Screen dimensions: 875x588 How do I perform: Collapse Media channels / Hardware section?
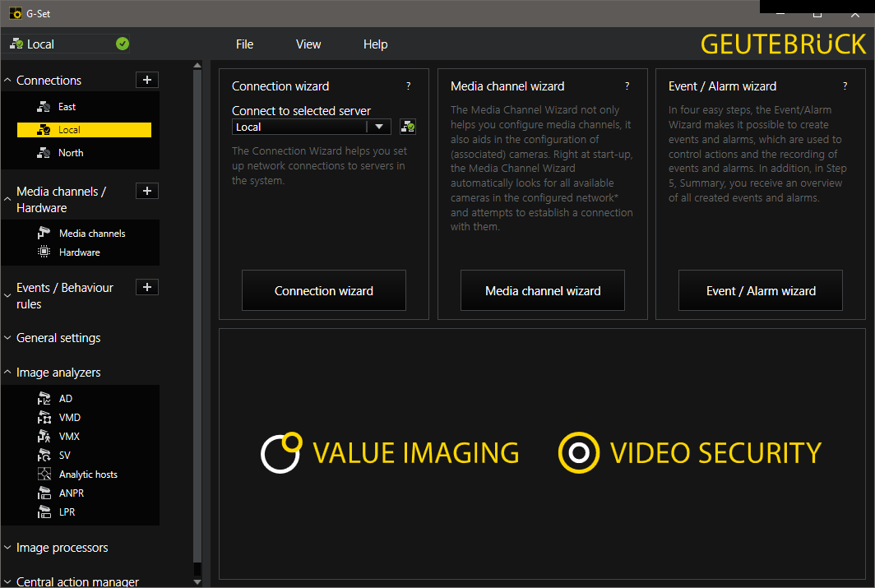click(7, 199)
